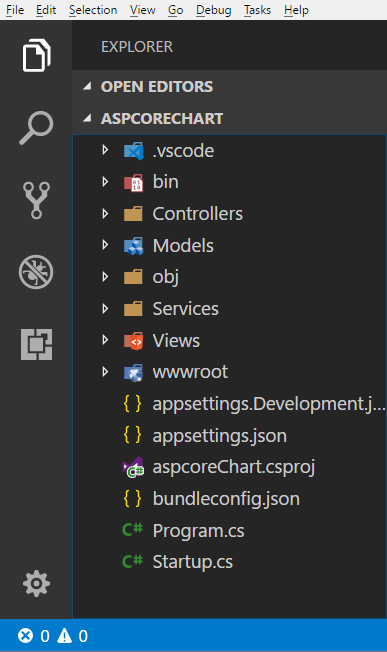Open the Source Control view icon

[36, 200]
